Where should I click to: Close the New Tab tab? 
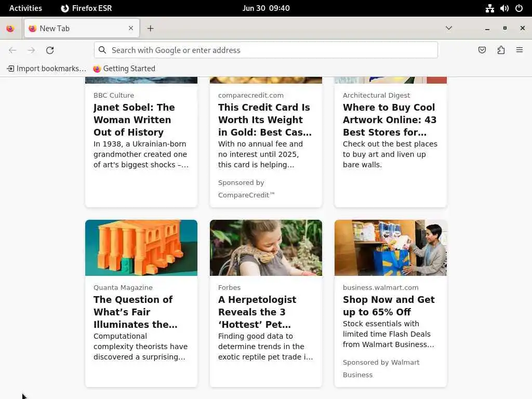130,28
